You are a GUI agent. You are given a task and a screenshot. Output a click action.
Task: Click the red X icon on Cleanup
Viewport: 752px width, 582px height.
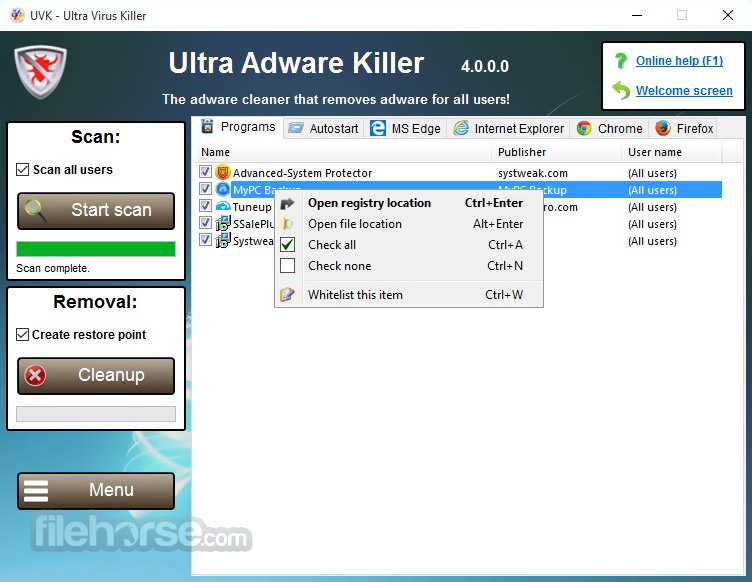tap(35, 375)
